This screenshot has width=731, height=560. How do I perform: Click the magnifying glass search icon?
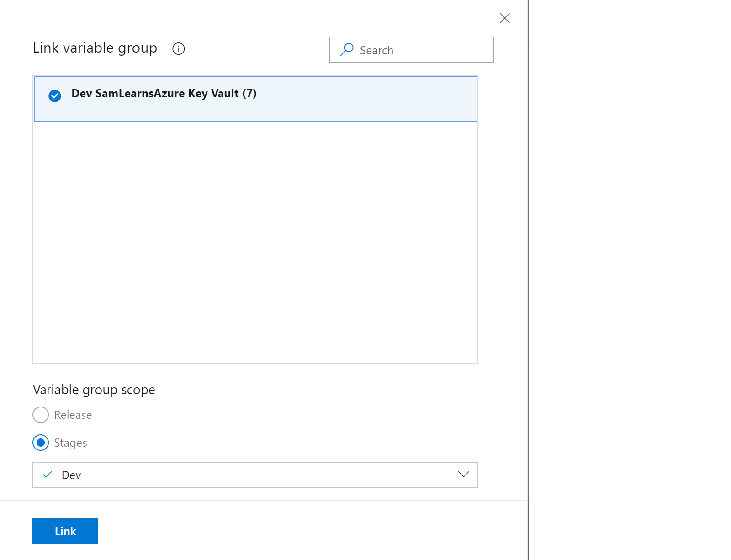tap(347, 49)
